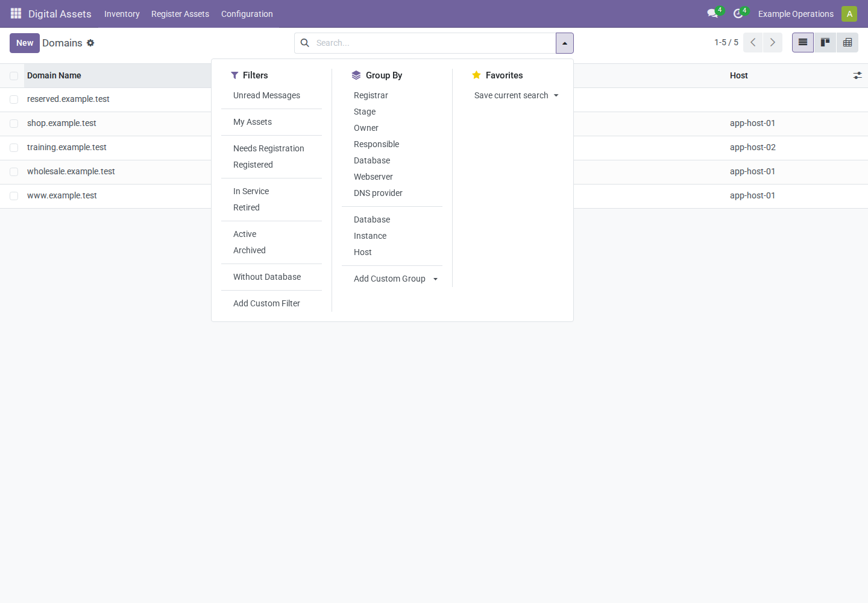The height and width of the screenshot is (603, 868).
Task: Open Example Operations company switcher
Action: tap(796, 14)
